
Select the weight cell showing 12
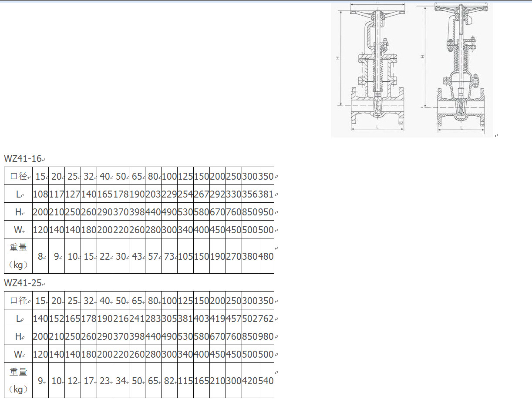73,380
